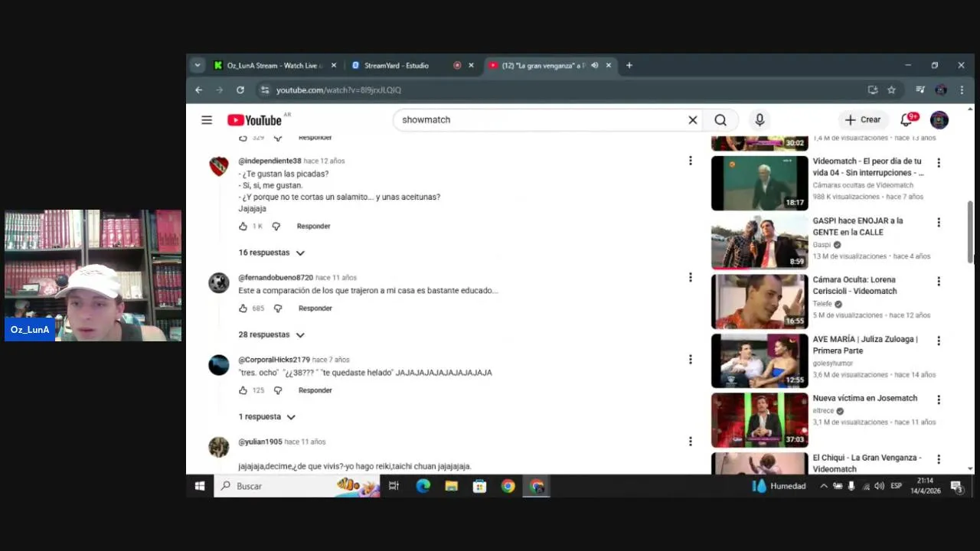The width and height of the screenshot is (980, 551).
Task: Reply to @CorporalHicks2179 comment
Action: 315,390
